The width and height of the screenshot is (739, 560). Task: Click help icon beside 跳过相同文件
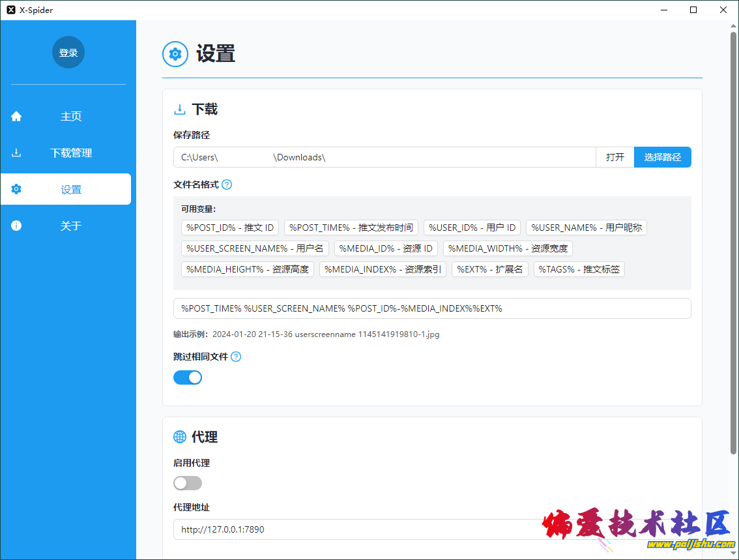pyautogui.click(x=236, y=357)
